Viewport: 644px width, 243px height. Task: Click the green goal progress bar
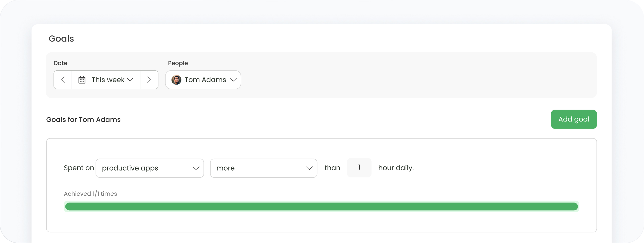(321, 206)
